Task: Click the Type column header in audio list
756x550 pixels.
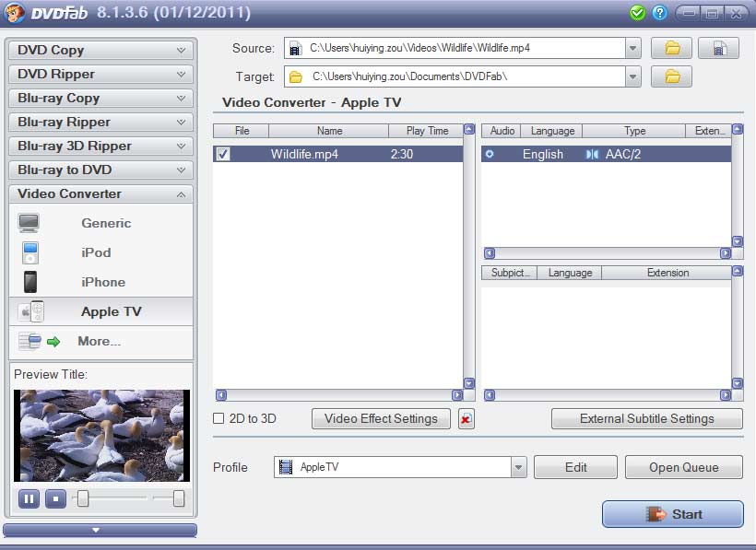Action: point(634,131)
